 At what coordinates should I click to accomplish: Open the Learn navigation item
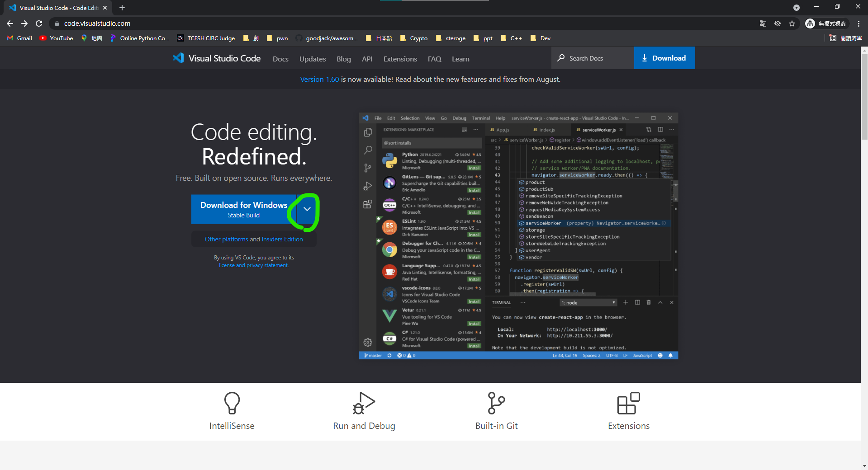point(460,59)
